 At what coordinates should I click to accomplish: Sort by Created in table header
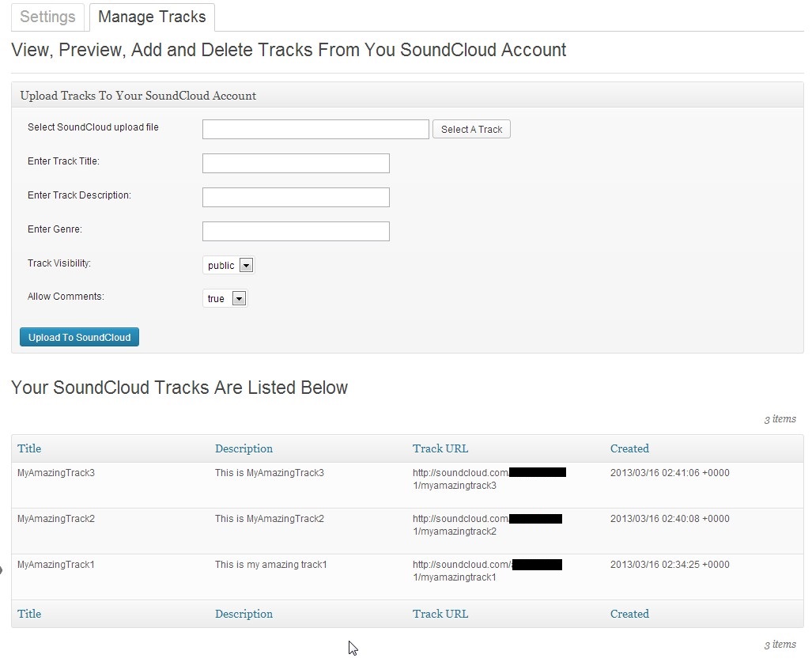tap(629, 448)
